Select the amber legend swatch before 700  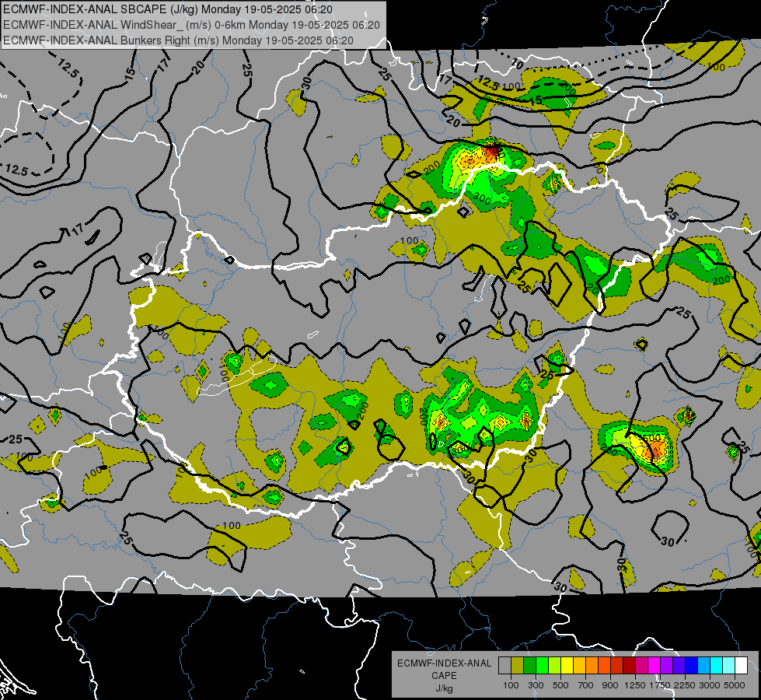click(579, 666)
